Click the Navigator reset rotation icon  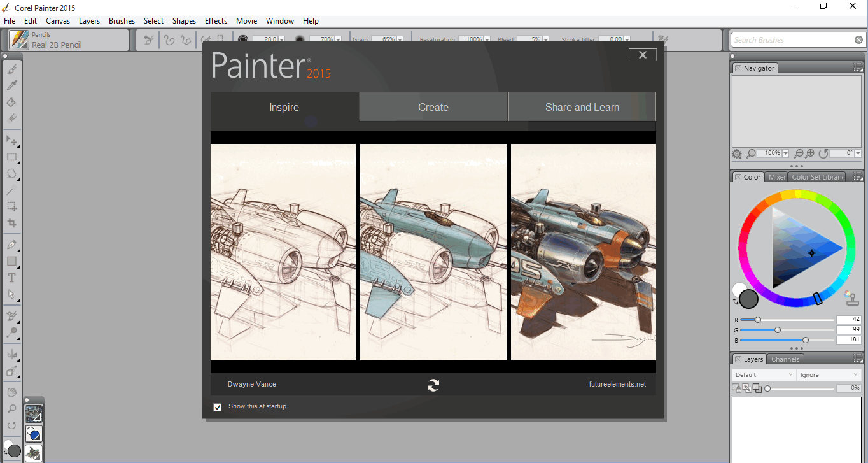[823, 153]
